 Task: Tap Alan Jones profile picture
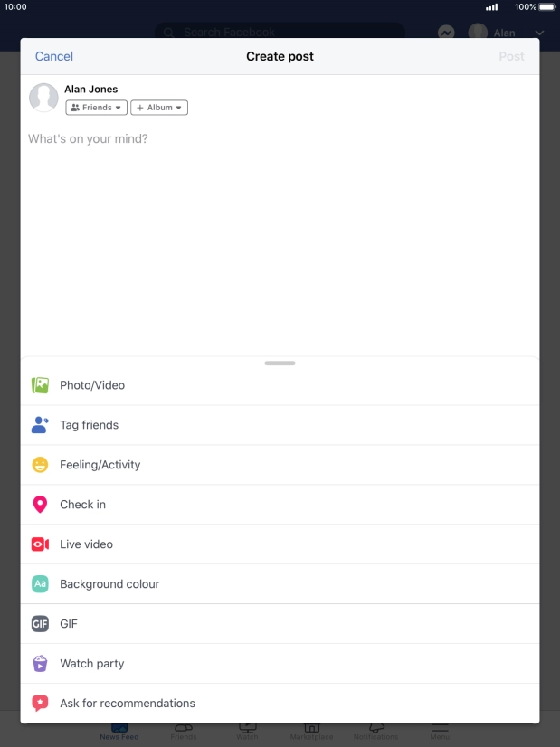(x=43, y=98)
